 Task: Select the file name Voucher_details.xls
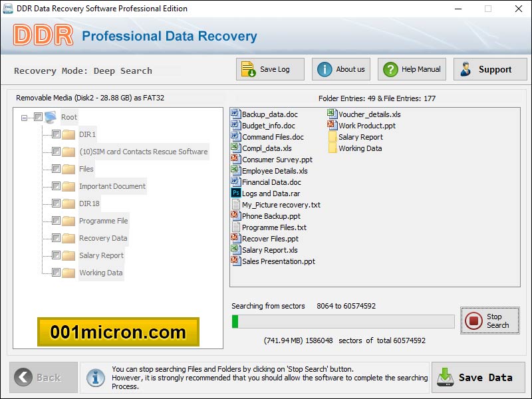pyautogui.click(x=370, y=114)
